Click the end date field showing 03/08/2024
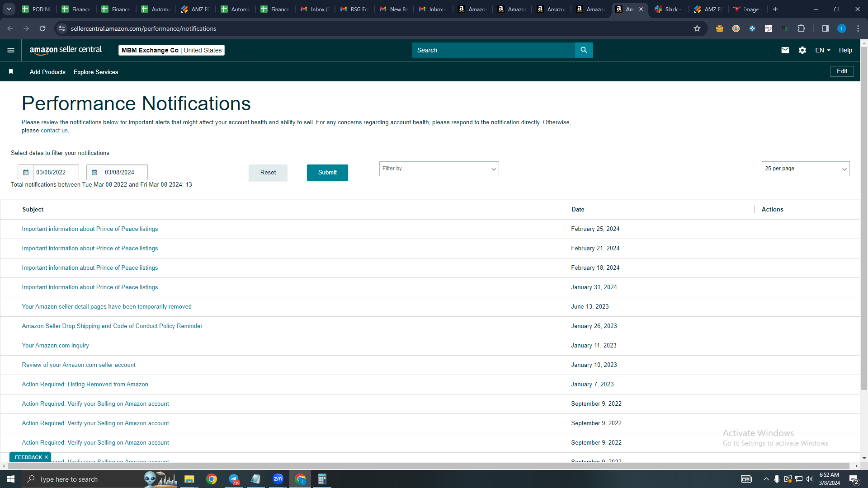Image resolution: width=868 pixels, height=488 pixels. [124, 173]
